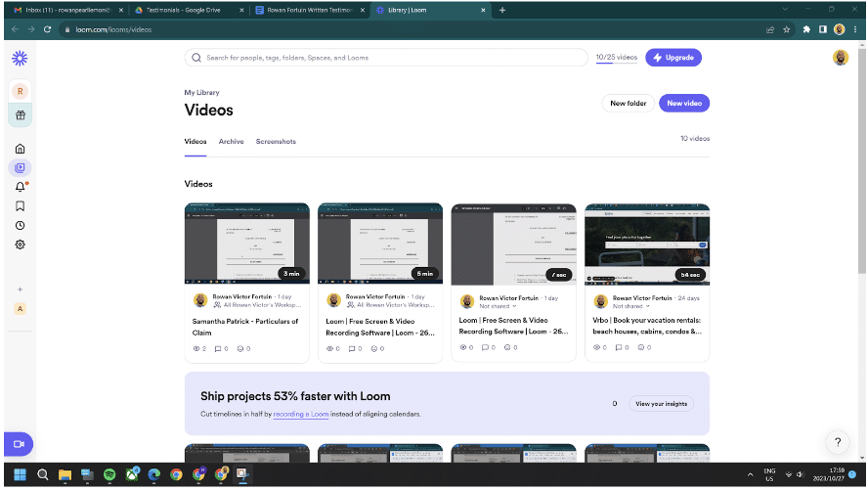Open Windows Start menu
The image size is (868, 491).
[20, 474]
